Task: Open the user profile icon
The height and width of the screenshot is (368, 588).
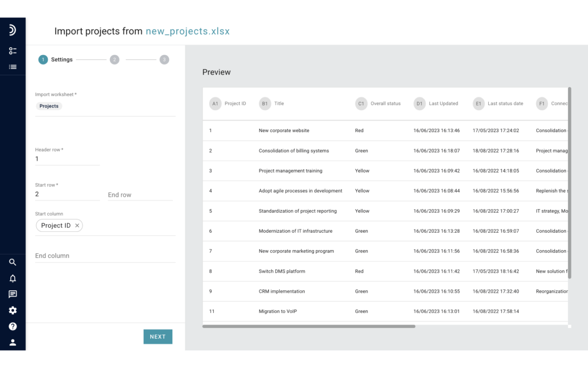Action: [13, 342]
